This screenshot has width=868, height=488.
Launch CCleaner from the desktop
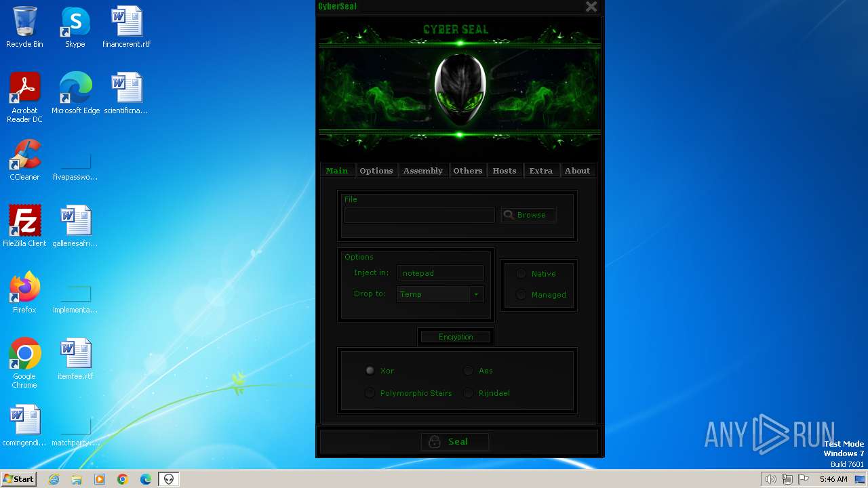pos(24,160)
